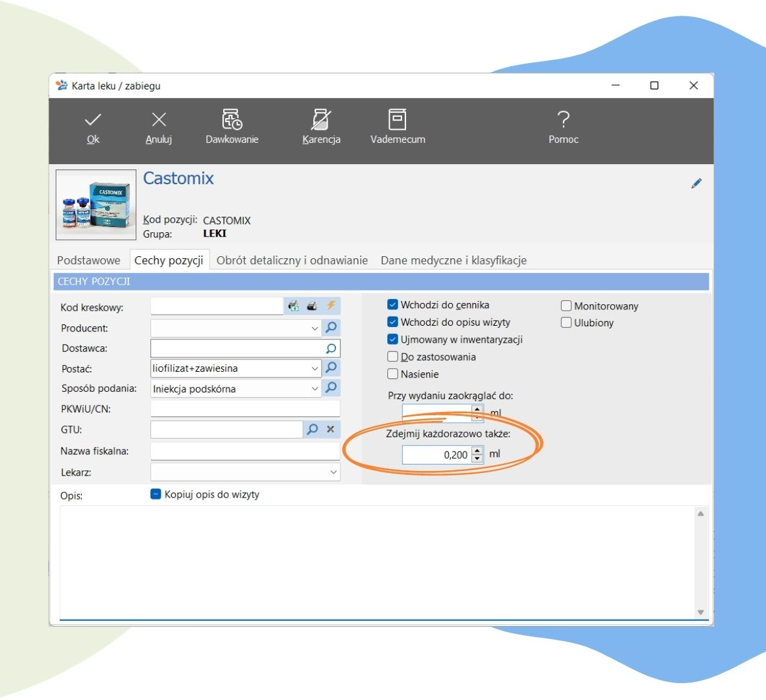
Task: Clear the GTU field with the X icon
Action: [x=331, y=429]
